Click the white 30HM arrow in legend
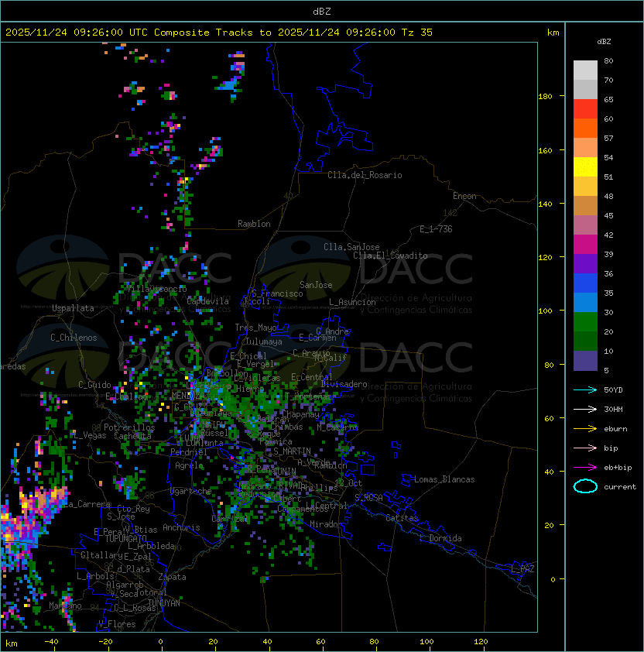This screenshot has width=644, height=652. pos(585,409)
